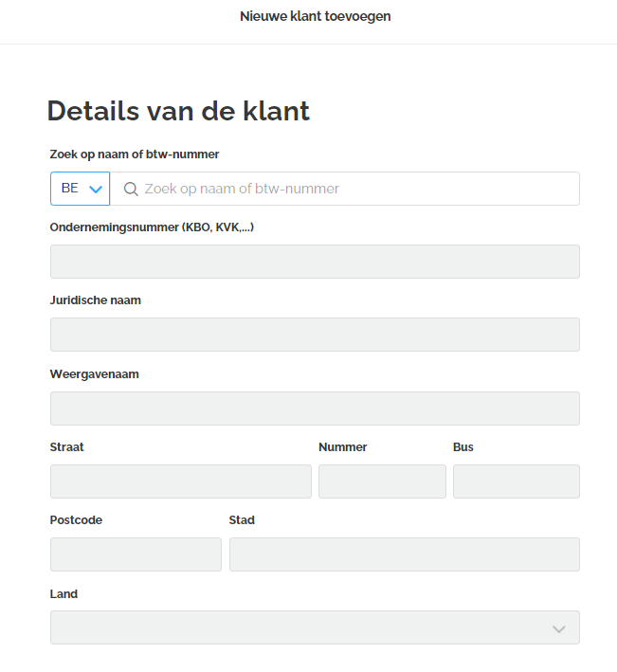Open the BE country code dropdown

pyautogui.click(x=81, y=189)
